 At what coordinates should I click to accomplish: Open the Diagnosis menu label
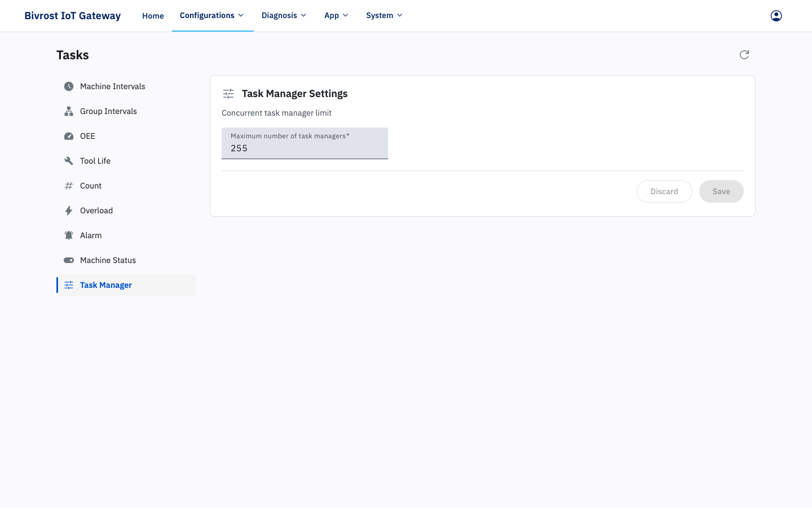(x=279, y=15)
